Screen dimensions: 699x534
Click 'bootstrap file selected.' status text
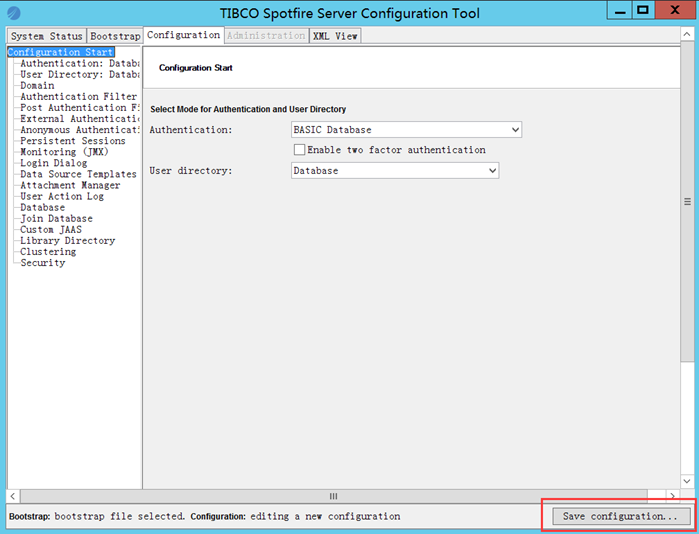pyautogui.click(x=119, y=516)
